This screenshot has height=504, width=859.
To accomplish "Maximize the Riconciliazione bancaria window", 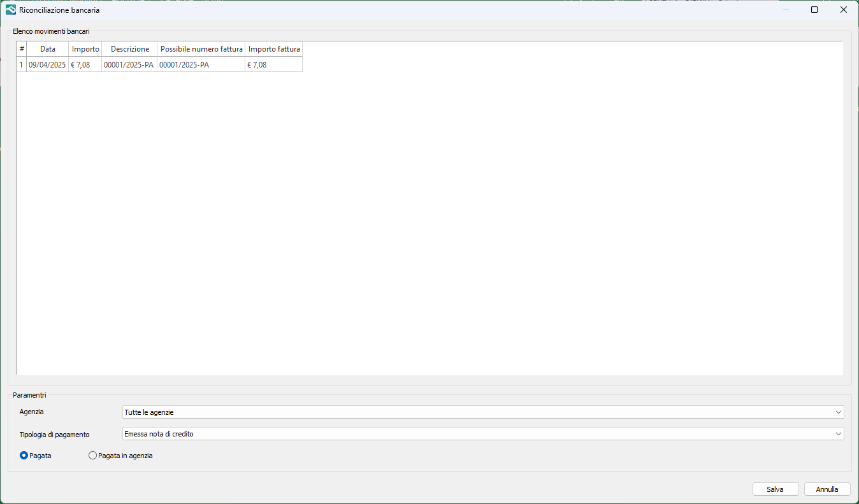I will 814,10.
